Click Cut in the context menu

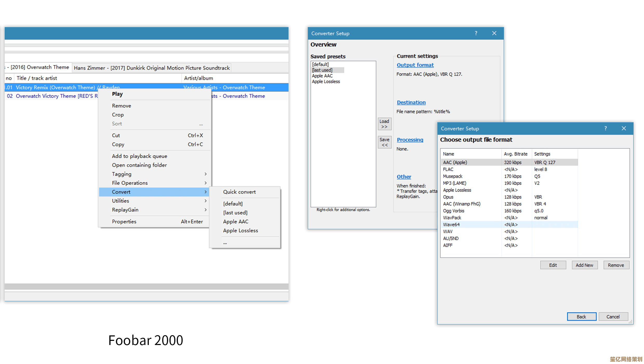point(155,135)
